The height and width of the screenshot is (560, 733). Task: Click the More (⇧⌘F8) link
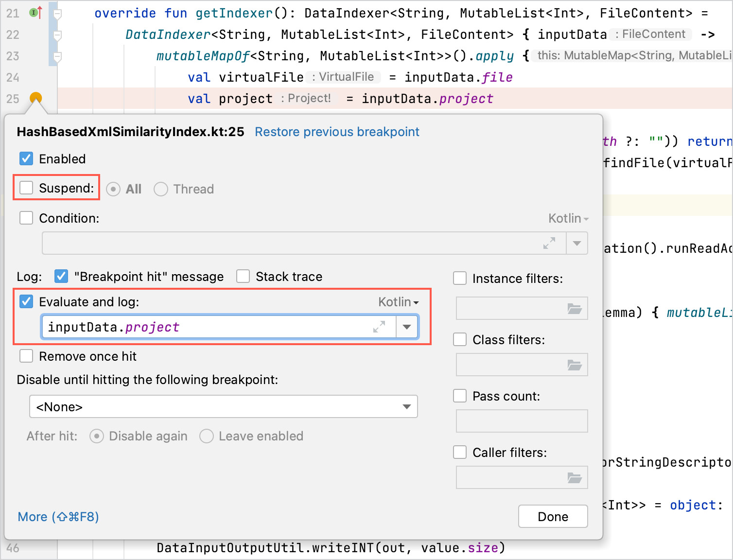(57, 517)
